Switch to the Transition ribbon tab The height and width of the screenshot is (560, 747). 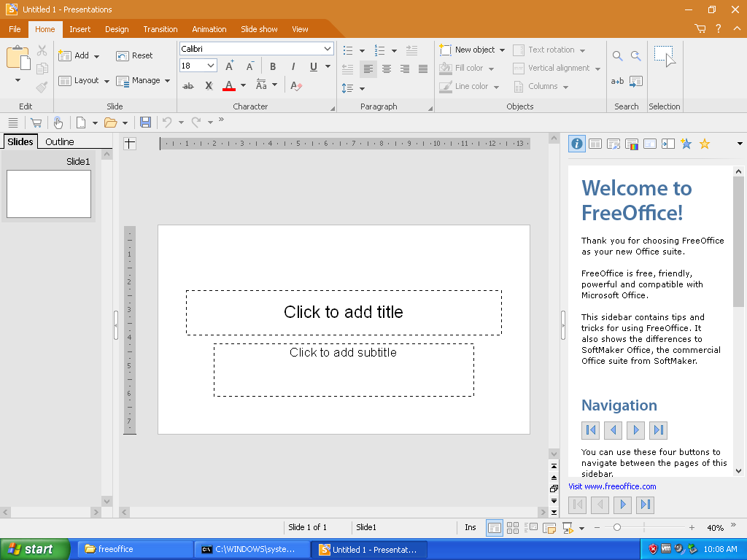(160, 29)
